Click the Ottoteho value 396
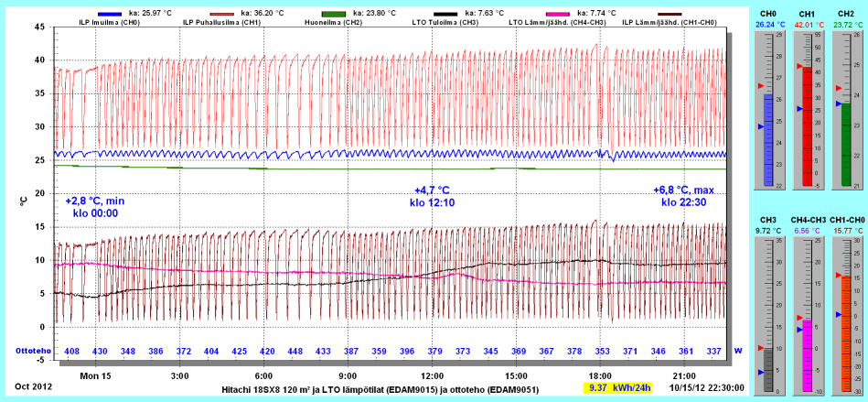Screen dimensions: 868x402 click(x=407, y=351)
